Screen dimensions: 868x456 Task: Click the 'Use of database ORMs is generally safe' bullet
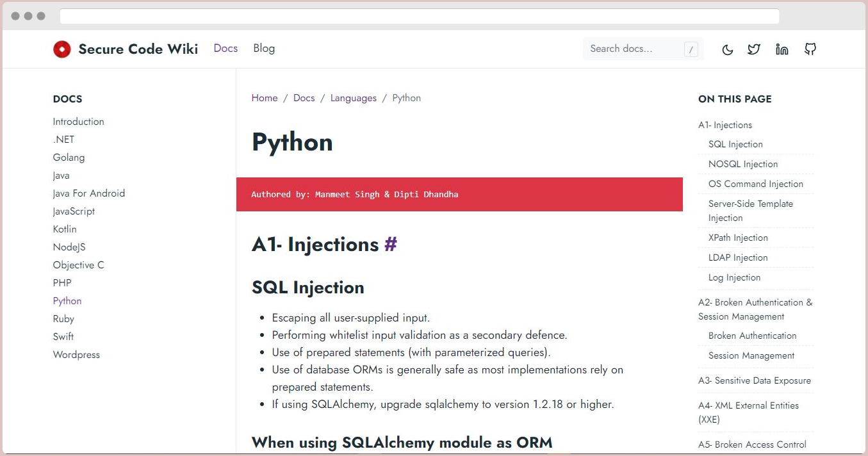pyautogui.click(x=448, y=379)
